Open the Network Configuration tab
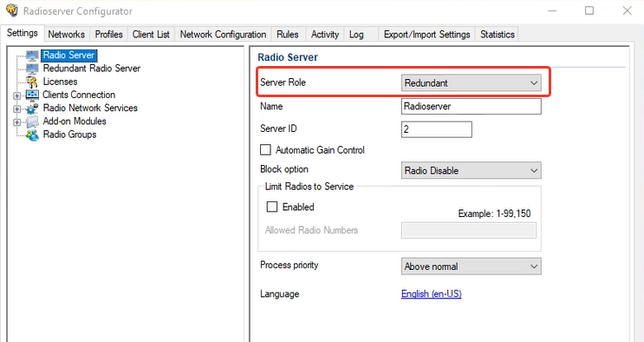 pyautogui.click(x=223, y=35)
